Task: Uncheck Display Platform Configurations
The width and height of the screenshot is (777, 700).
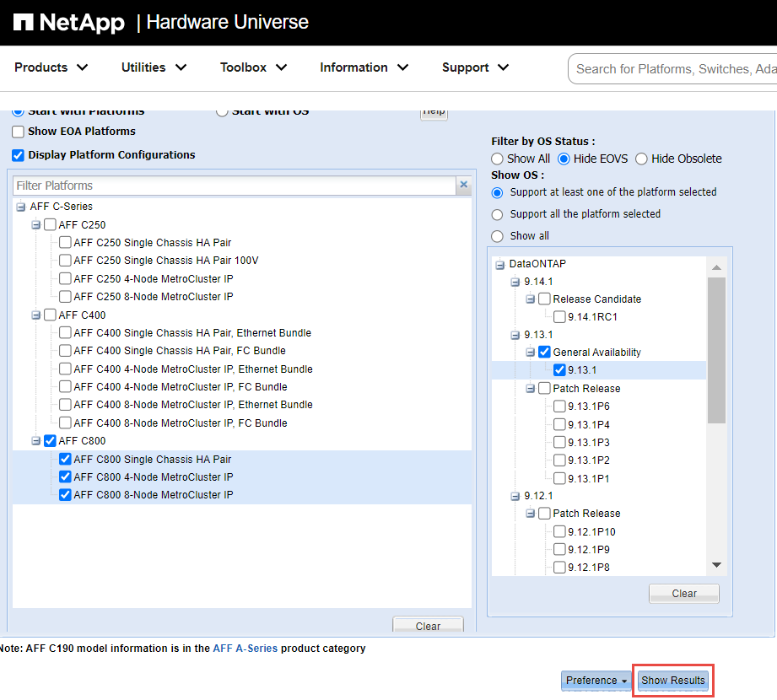Action: tap(18, 155)
